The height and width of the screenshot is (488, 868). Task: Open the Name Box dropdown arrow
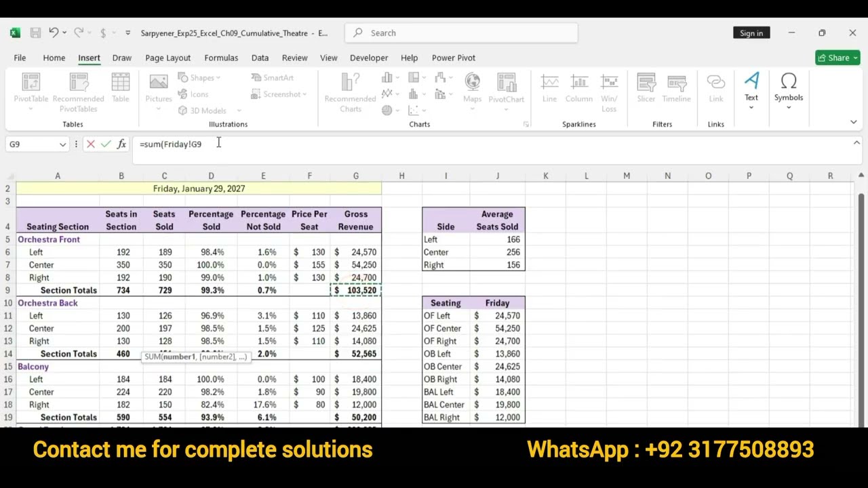coord(62,144)
